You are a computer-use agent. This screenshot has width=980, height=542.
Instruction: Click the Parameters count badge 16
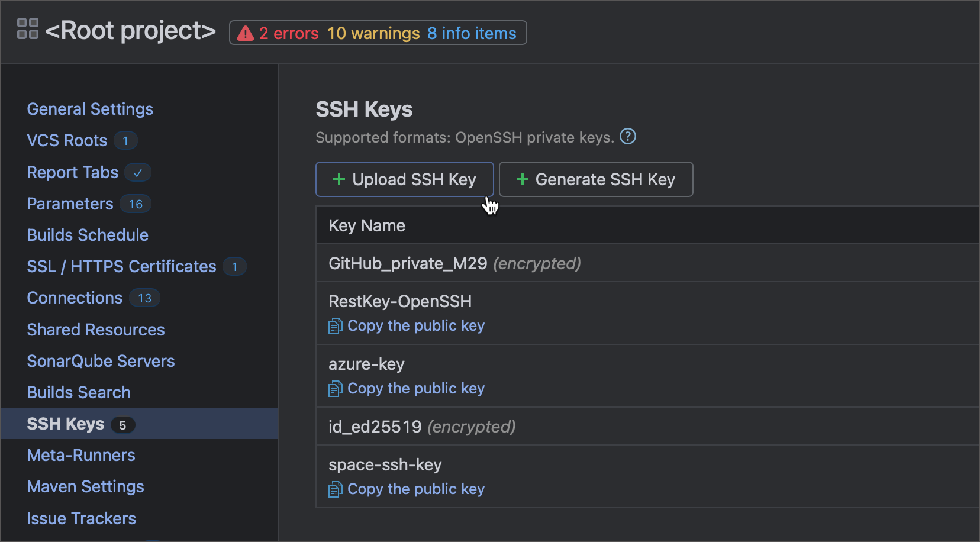point(136,204)
